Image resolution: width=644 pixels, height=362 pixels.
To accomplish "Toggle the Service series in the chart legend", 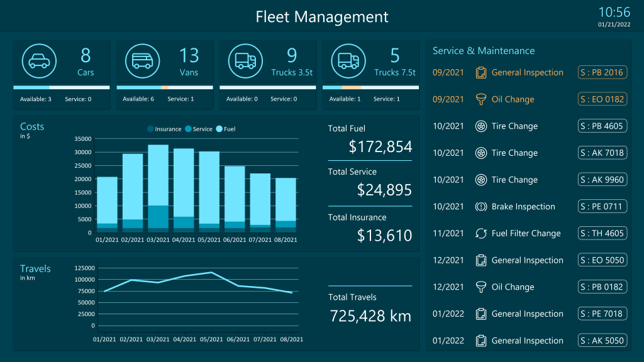I will pos(199,129).
